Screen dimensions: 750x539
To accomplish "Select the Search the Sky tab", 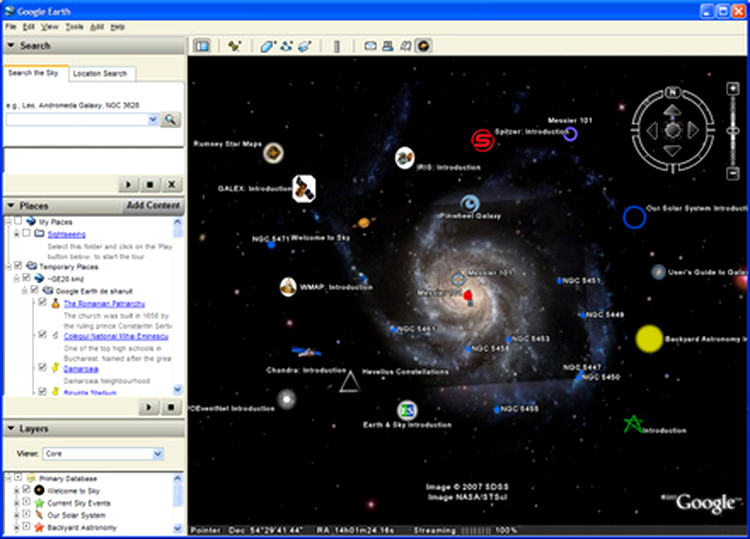I will (x=33, y=73).
